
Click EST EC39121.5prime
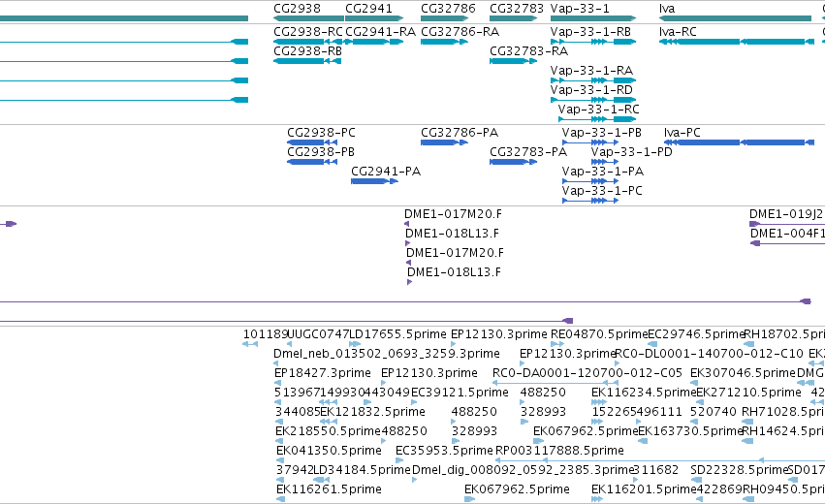tap(460, 393)
